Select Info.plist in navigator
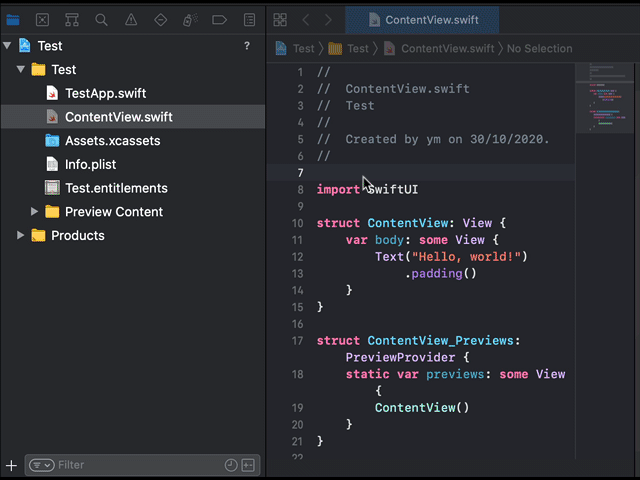This screenshot has width=640, height=480. [133, 164]
